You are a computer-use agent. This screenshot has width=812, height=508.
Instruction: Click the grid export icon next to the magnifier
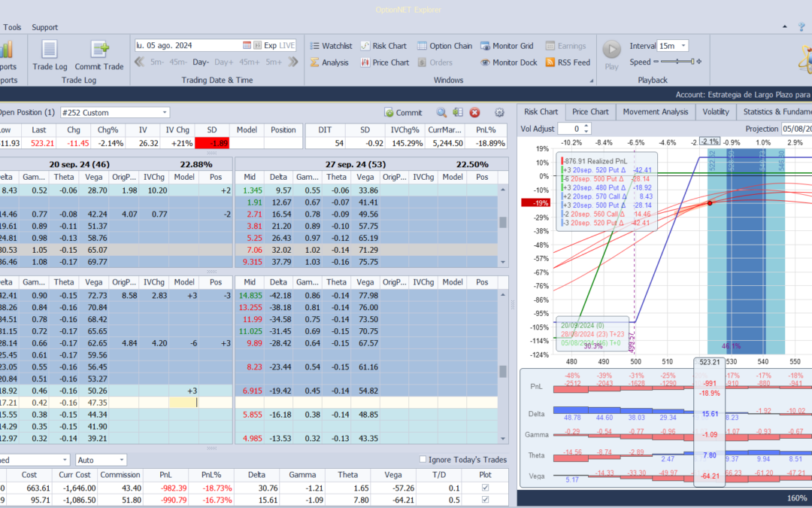click(x=458, y=112)
